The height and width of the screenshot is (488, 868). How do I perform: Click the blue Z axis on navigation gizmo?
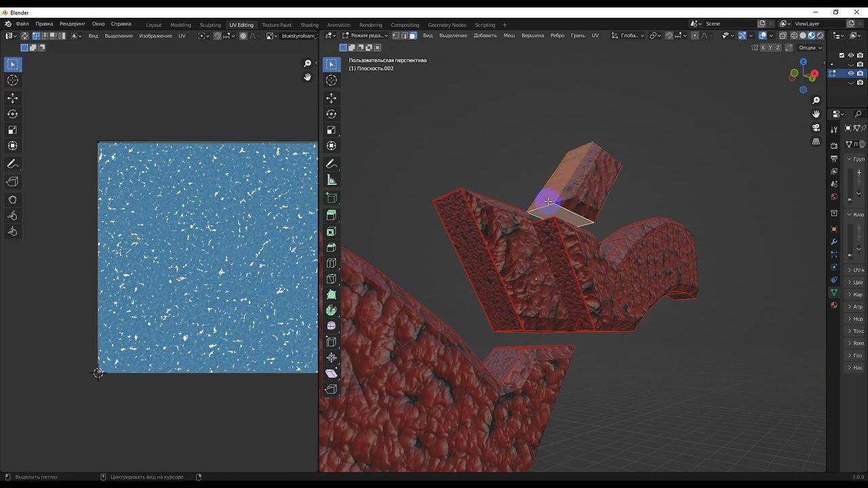coord(804,61)
